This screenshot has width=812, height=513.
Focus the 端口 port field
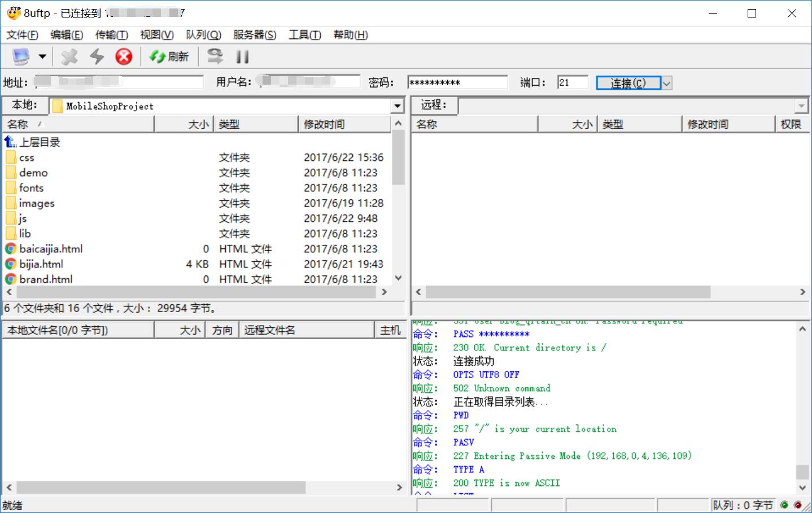(573, 82)
